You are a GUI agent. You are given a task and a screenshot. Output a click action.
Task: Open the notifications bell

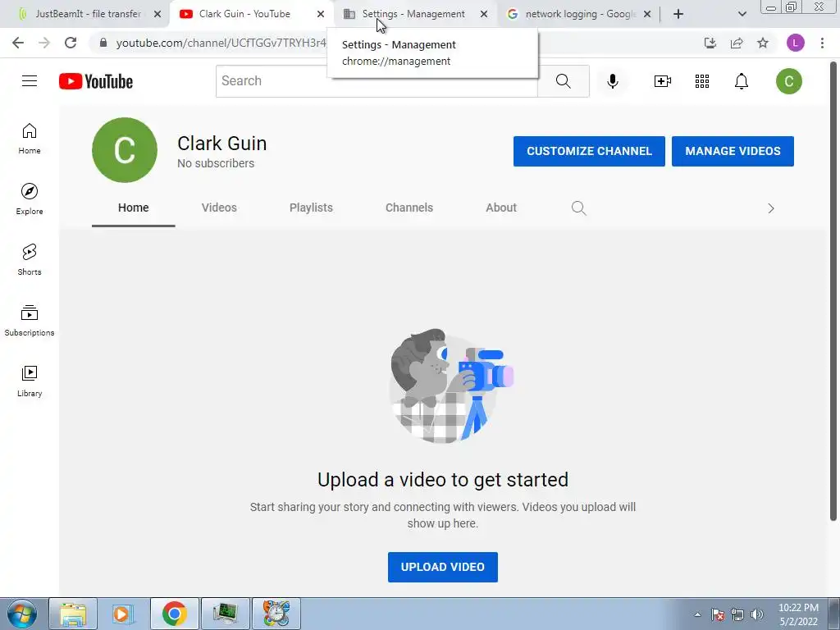pos(742,81)
